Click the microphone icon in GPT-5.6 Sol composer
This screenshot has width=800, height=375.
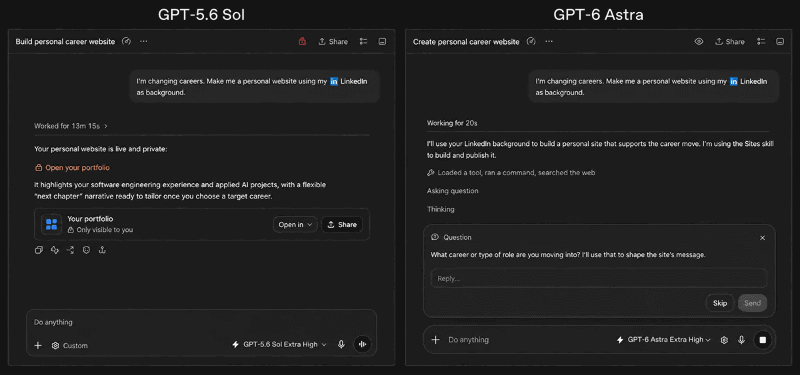[341, 344]
